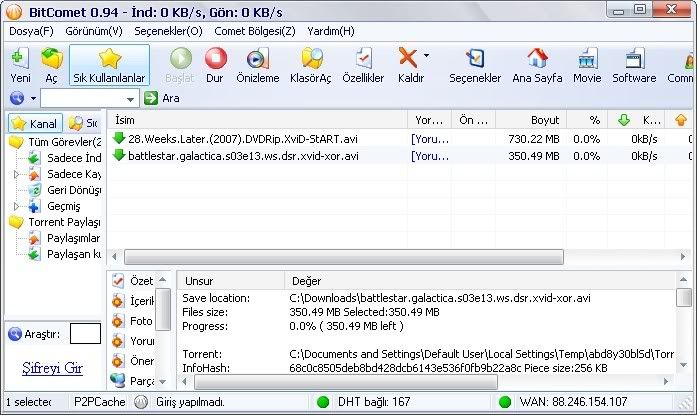Switch to the Kanal tab
Image resolution: width=697 pixels, height=415 pixels.
[36, 123]
